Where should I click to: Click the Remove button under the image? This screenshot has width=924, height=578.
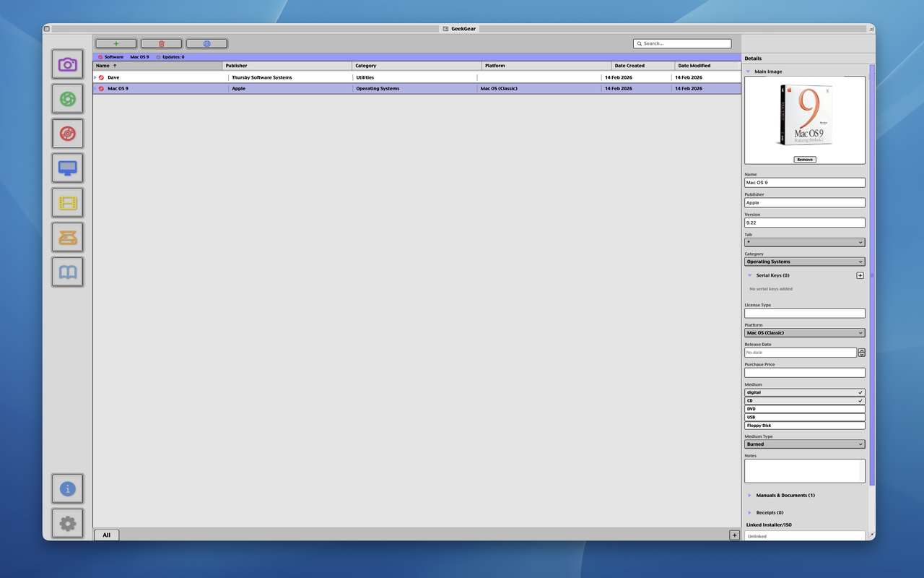coord(805,160)
